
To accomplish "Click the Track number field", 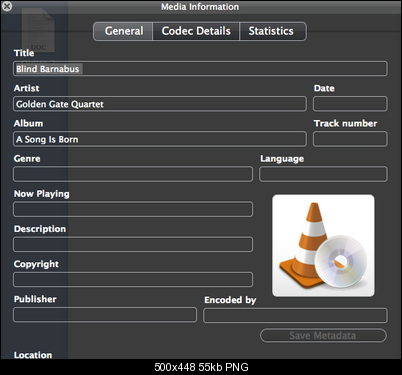I will (x=350, y=139).
